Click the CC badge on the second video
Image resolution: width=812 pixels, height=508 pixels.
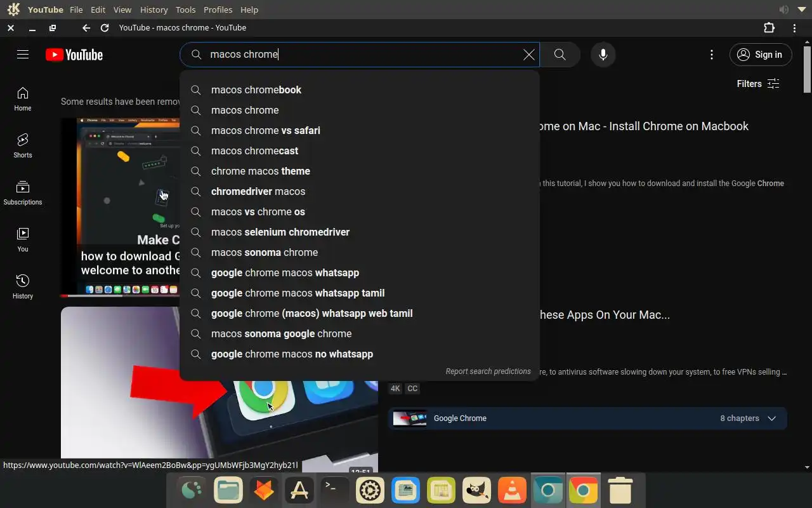412,389
